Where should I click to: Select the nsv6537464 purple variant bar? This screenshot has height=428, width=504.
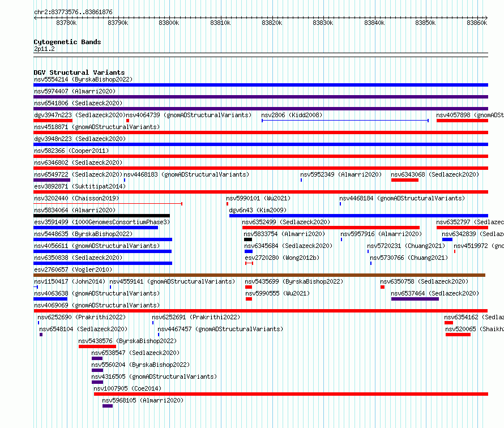[x=415, y=299]
